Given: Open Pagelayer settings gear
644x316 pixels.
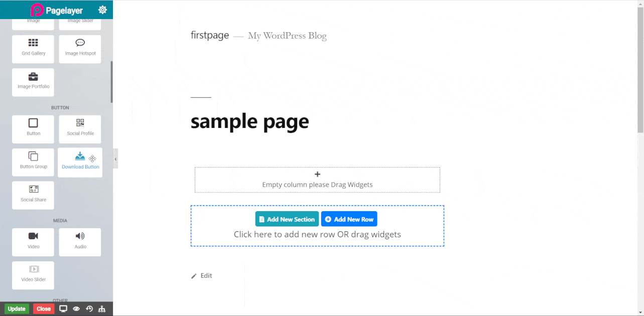Looking at the screenshot, I should point(102,9).
